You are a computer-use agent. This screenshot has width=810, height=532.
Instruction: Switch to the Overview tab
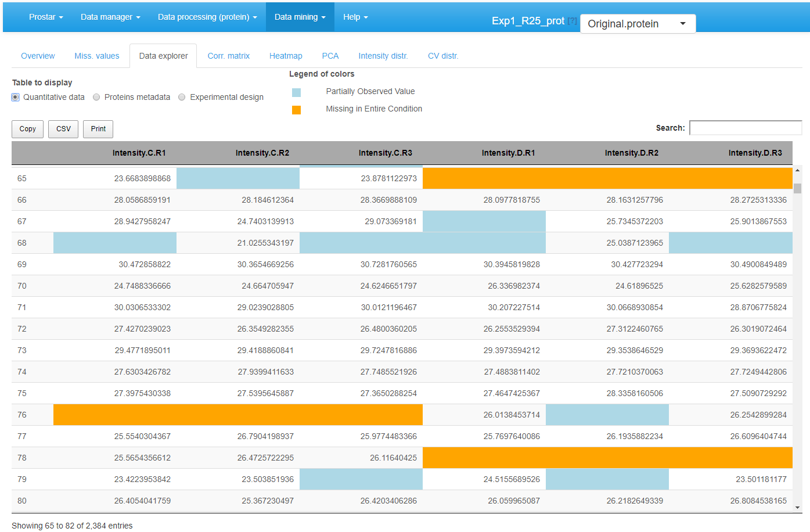tap(38, 55)
